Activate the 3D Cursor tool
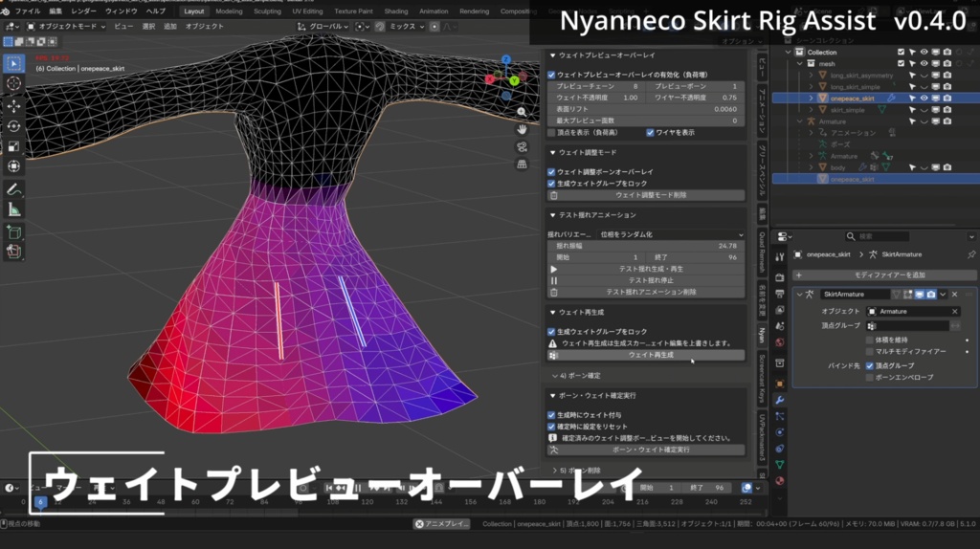980x549 pixels. [13, 84]
